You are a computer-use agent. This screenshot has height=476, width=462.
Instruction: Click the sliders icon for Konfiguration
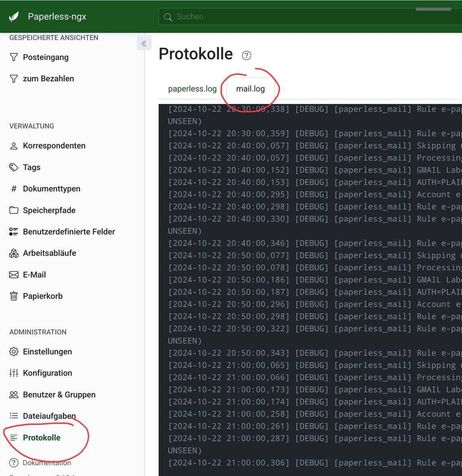(x=14, y=373)
